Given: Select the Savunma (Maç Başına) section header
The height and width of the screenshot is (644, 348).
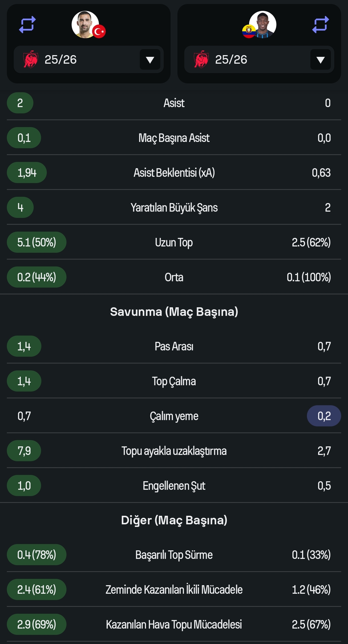Looking at the screenshot, I should coord(174,312).
